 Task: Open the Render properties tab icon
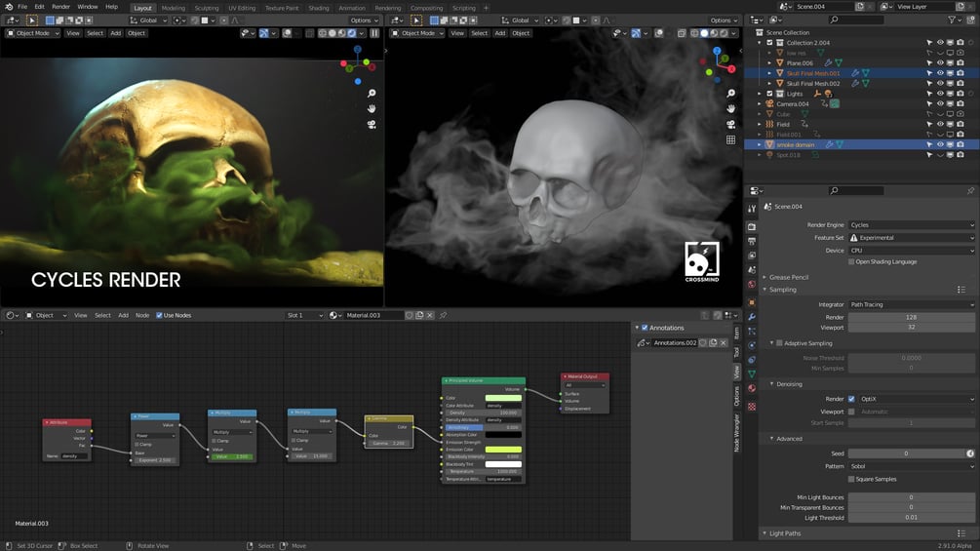point(751,226)
